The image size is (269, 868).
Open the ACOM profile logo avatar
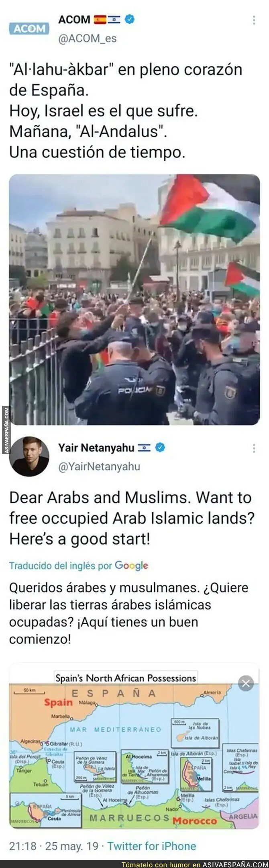coord(29,29)
